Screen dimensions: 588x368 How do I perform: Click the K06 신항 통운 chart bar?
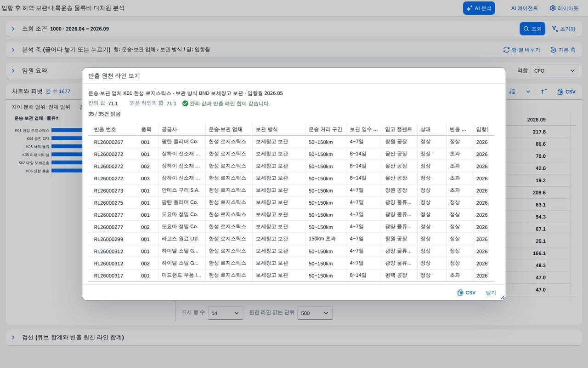67,171
